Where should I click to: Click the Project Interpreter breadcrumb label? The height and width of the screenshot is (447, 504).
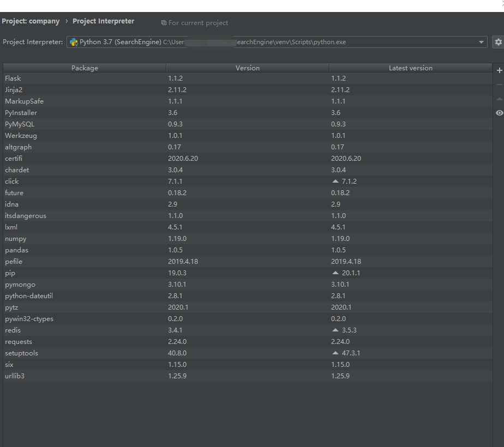tap(104, 21)
